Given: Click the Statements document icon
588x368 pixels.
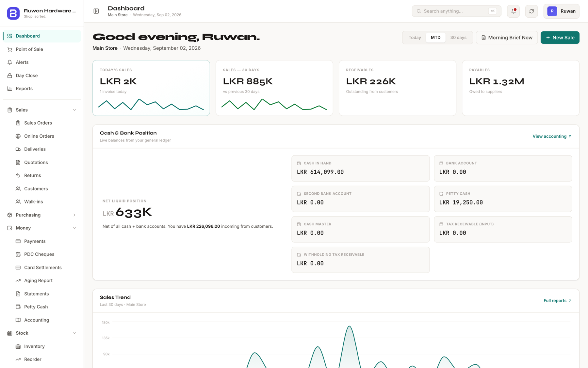Looking at the screenshot, I should pos(18,294).
